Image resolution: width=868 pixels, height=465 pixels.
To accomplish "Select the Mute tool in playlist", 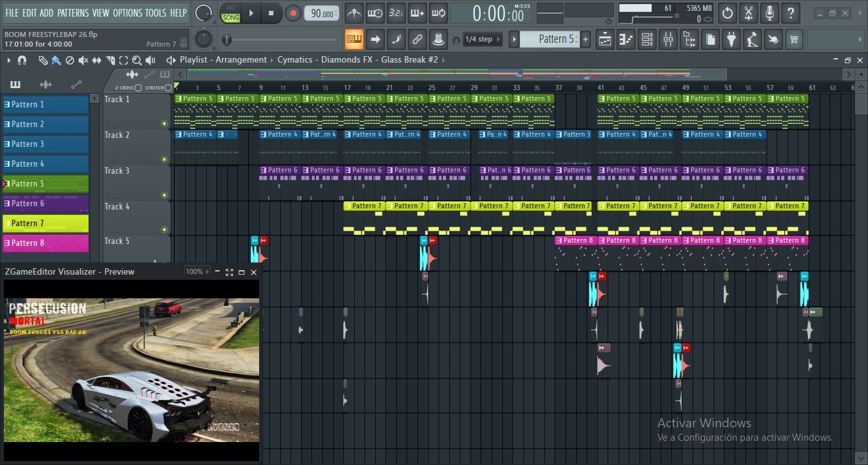I will 83,60.
